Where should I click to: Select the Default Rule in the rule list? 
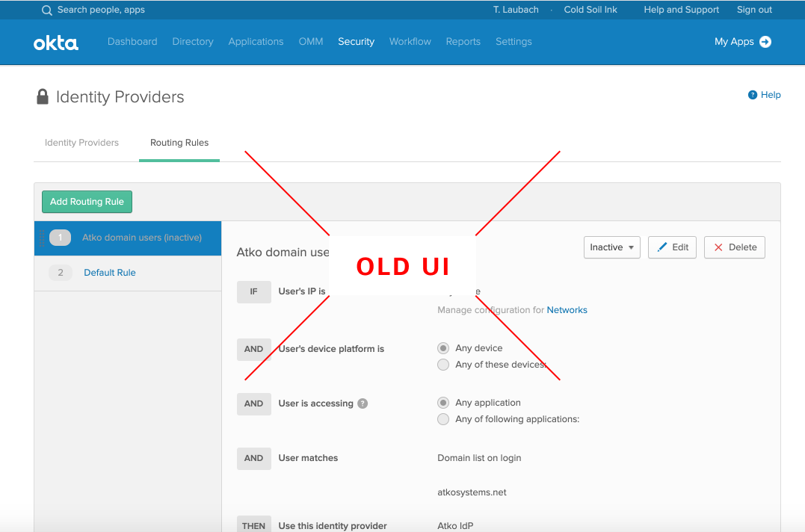click(x=109, y=272)
